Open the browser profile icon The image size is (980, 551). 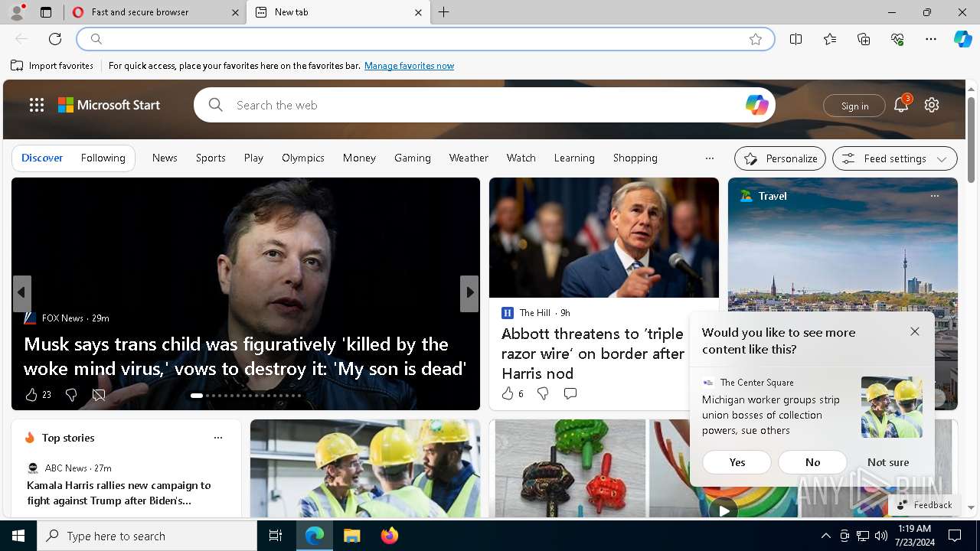click(x=16, y=12)
